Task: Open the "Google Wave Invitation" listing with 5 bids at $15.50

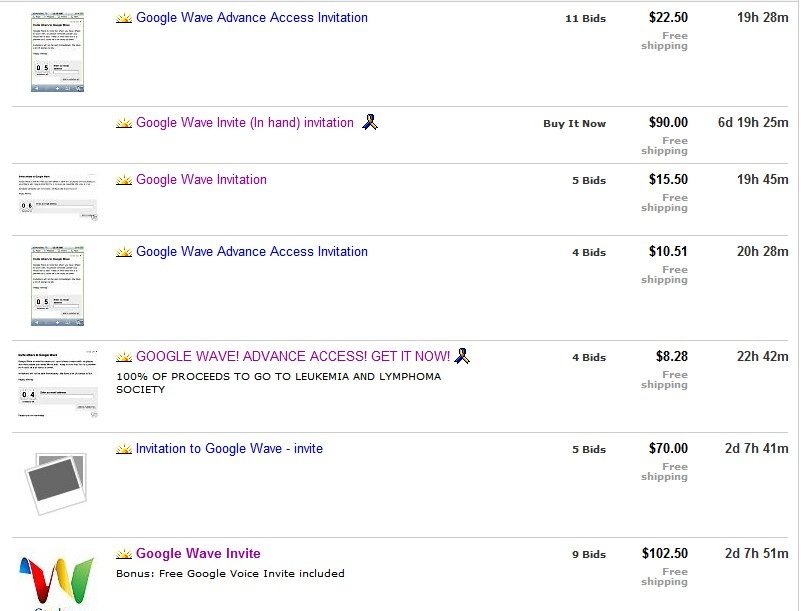Action: (201, 180)
